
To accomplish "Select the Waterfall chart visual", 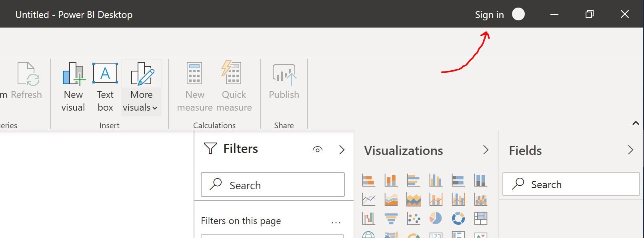I will click(369, 218).
